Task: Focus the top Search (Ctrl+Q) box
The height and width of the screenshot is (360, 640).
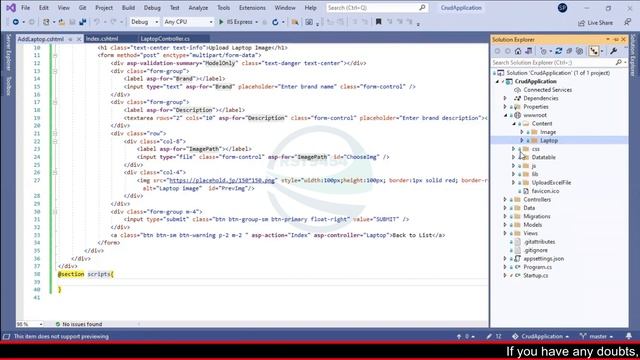Action: [x=377, y=8]
